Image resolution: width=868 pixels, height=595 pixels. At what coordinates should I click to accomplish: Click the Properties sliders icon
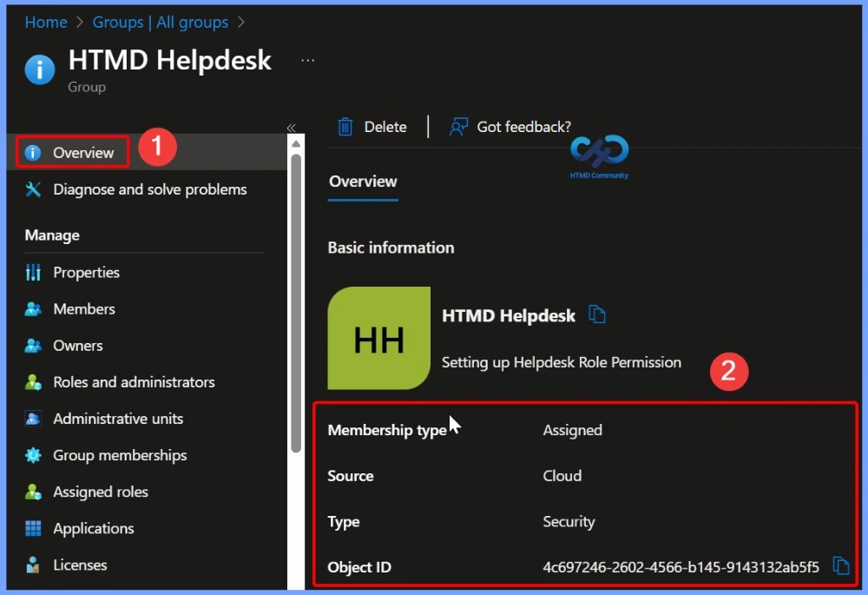(34, 273)
